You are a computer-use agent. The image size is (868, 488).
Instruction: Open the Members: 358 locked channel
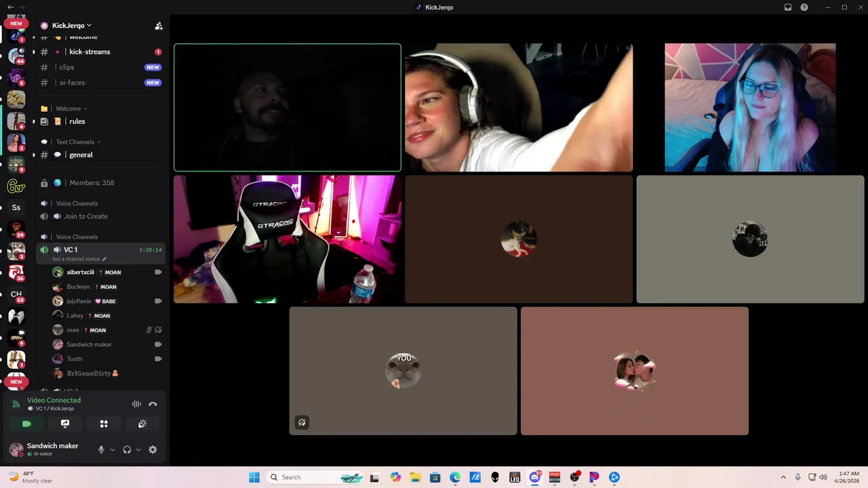[100, 183]
